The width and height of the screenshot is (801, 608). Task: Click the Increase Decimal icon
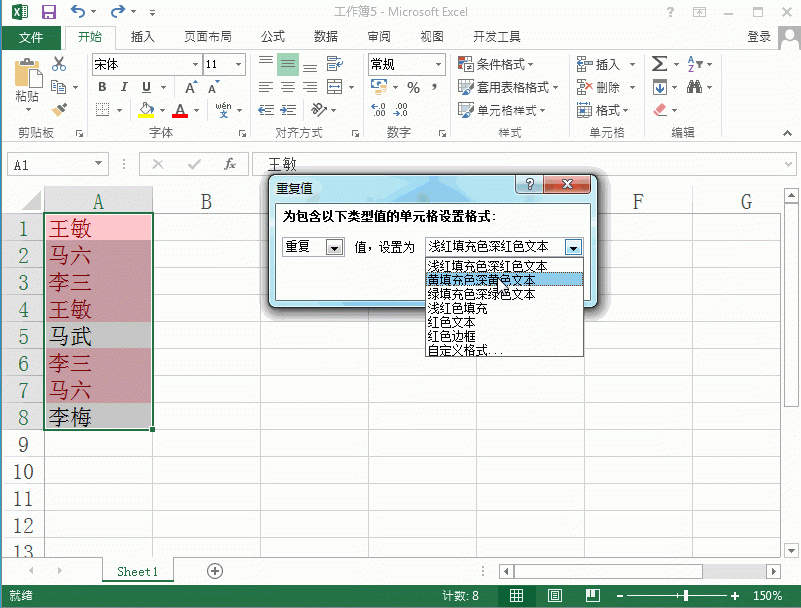[x=377, y=109]
